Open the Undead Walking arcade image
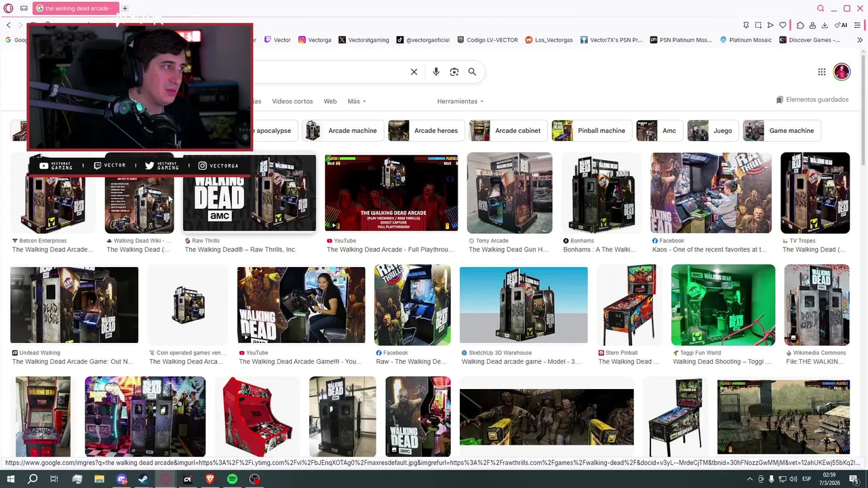868x488 pixels. pyautogui.click(x=74, y=305)
